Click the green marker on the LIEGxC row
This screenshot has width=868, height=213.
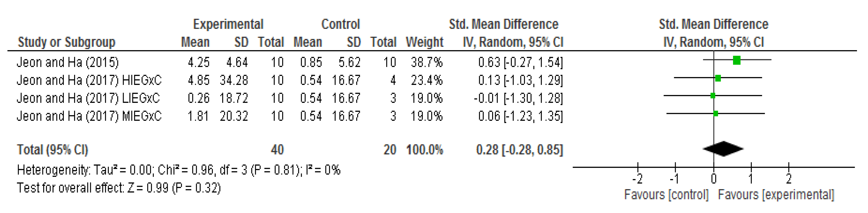point(713,96)
